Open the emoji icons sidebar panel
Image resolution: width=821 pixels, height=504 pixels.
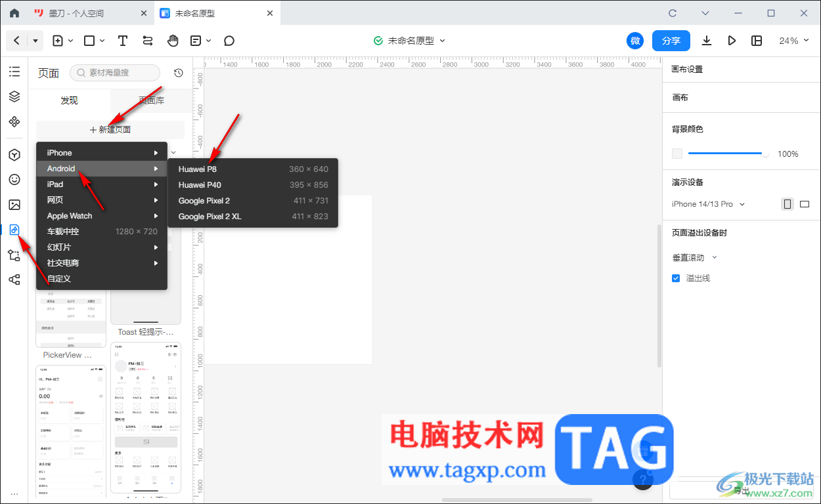point(14,180)
